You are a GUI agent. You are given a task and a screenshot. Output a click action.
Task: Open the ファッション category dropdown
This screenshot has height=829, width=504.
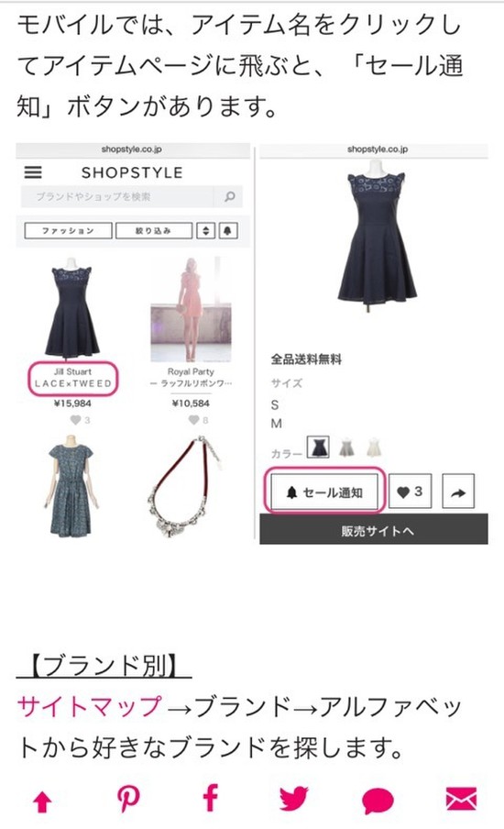[x=68, y=230]
